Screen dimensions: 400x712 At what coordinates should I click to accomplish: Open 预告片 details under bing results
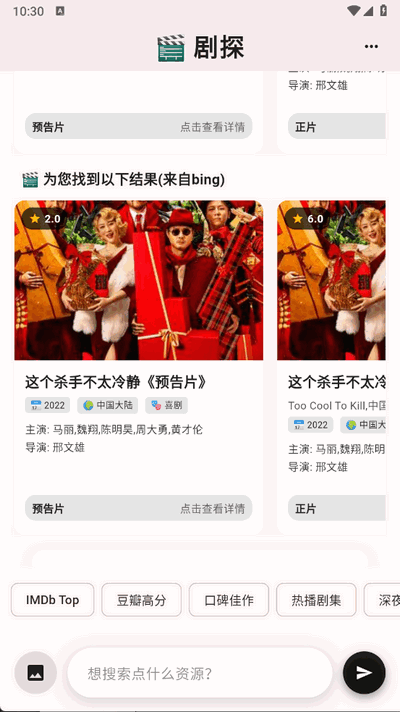point(138,508)
